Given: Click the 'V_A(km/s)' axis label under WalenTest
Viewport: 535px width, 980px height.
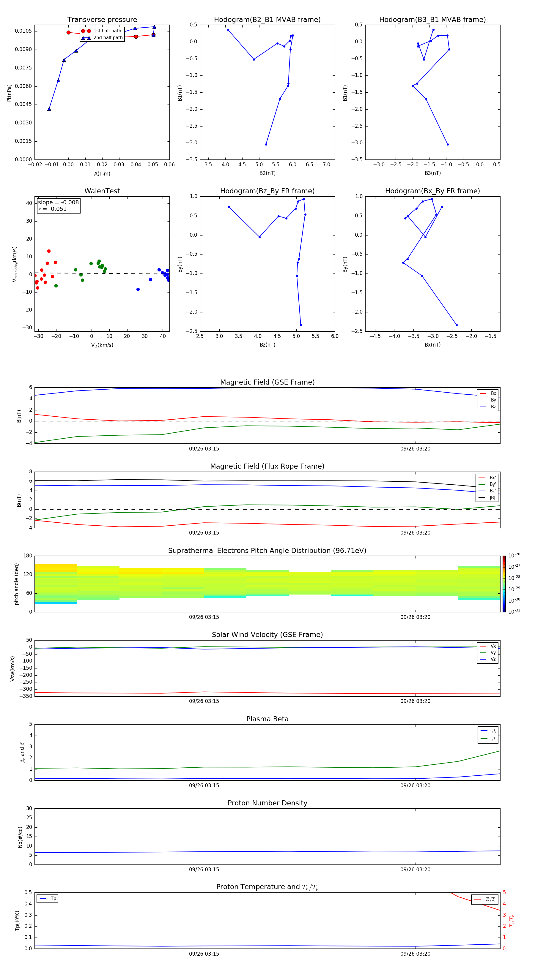Looking at the screenshot, I should tap(102, 345).
